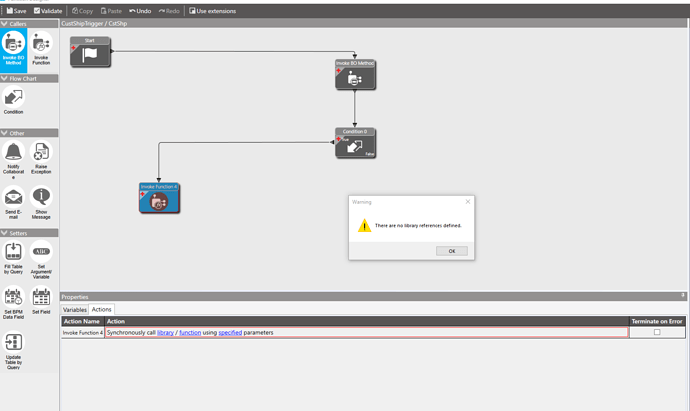Save the function design
The height and width of the screenshot is (411, 690).
coord(16,11)
